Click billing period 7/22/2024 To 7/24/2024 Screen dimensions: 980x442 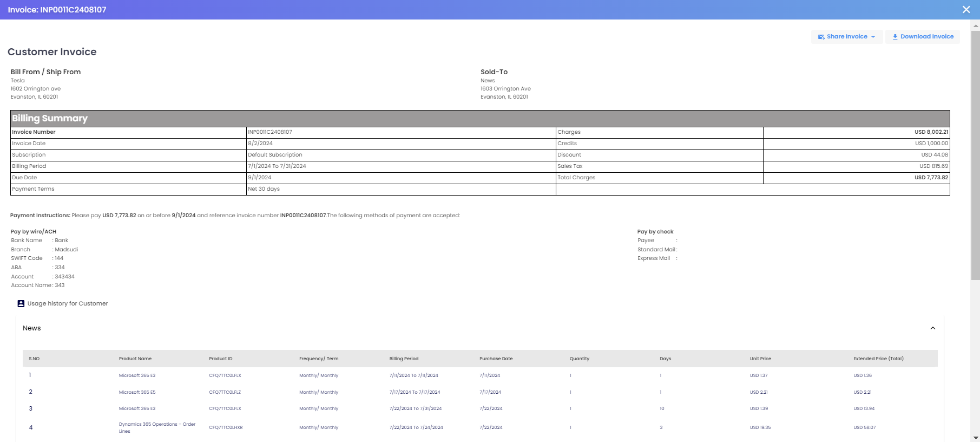click(416, 427)
